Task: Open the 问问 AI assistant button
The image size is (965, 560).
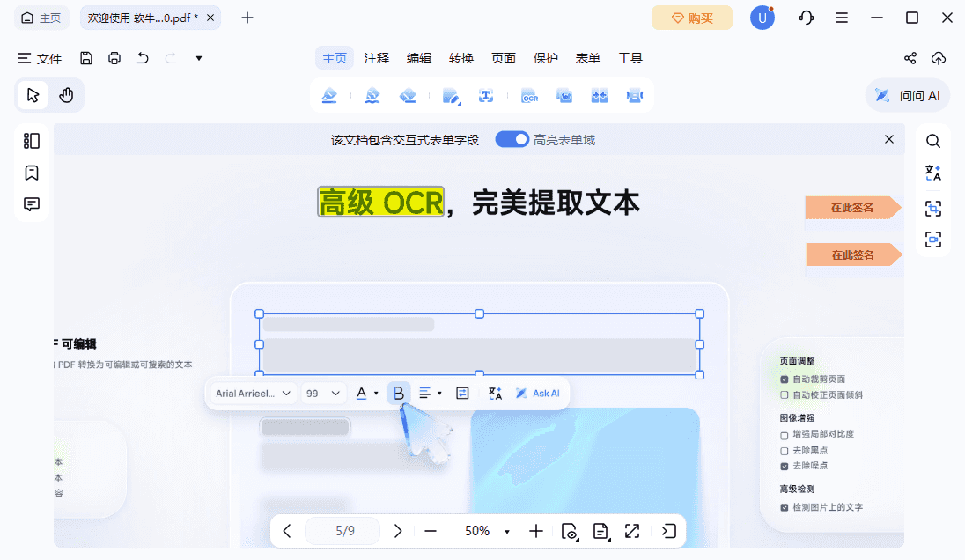Action: (x=908, y=95)
